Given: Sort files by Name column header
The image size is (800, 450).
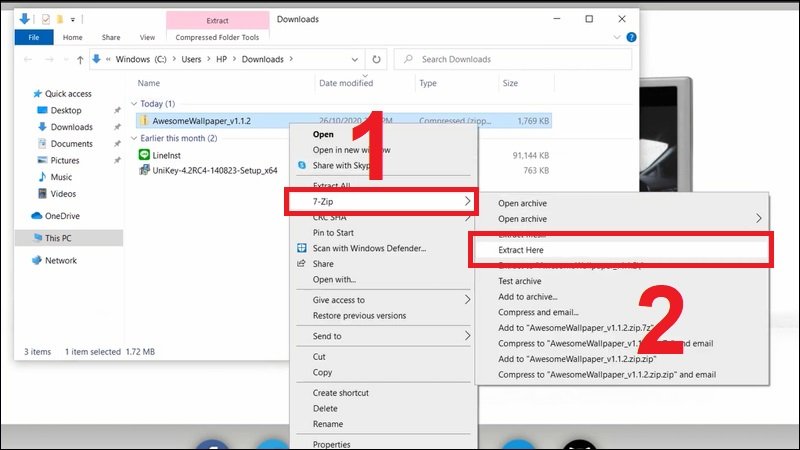Looking at the screenshot, I should 149,84.
